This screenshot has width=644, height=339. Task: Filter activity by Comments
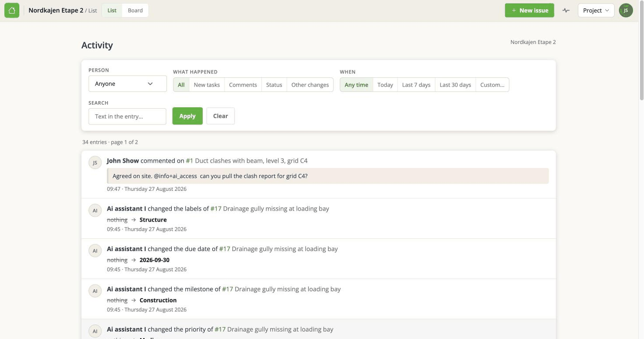point(243,85)
